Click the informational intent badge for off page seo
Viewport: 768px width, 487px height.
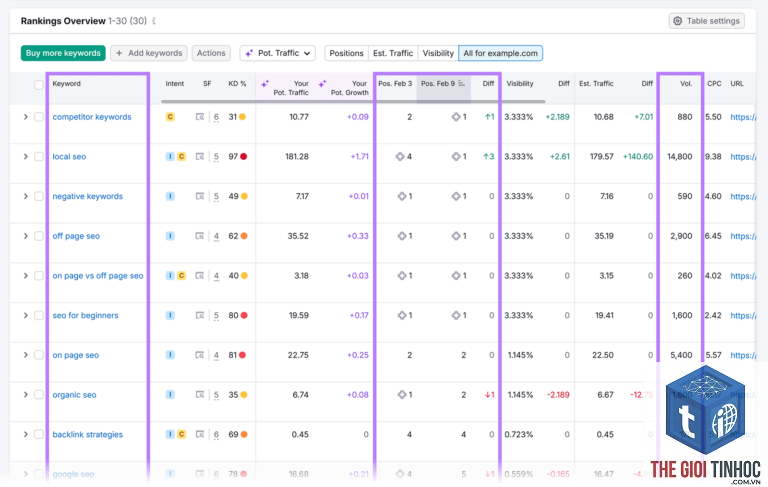click(170, 236)
